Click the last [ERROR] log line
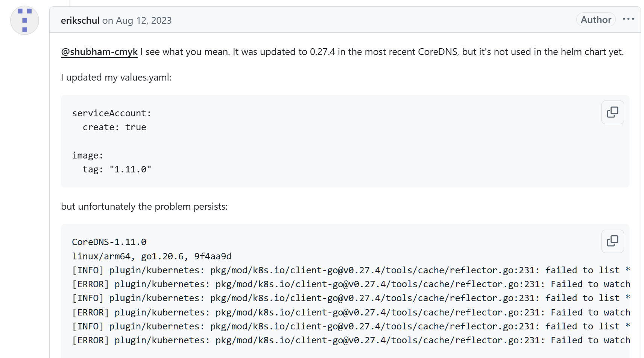This screenshot has width=644, height=358. click(x=351, y=340)
